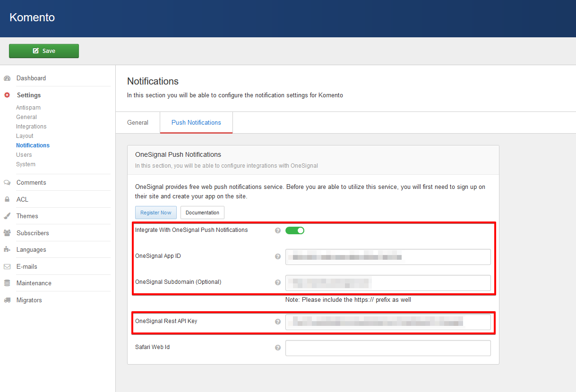Click the Themes paintbrush icon
Image resolution: width=576 pixels, height=392 pixels.
[x=7, y=216]
